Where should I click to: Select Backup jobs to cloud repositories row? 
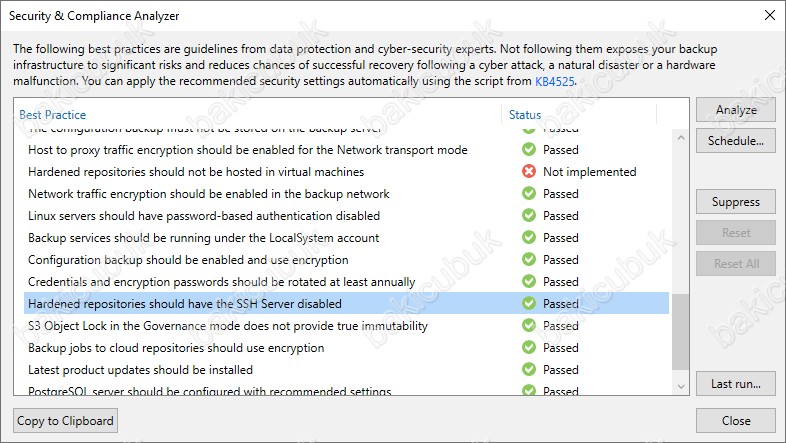click(346, 348)
